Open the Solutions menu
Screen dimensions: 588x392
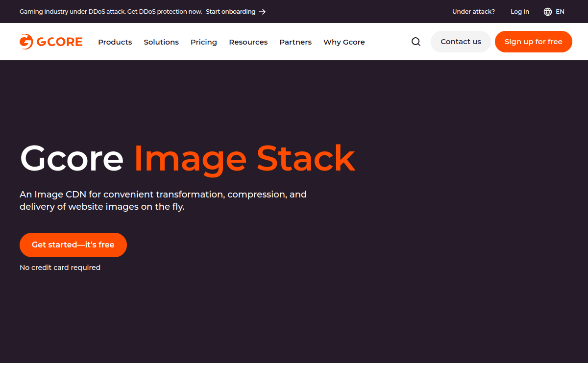point(161,42)
